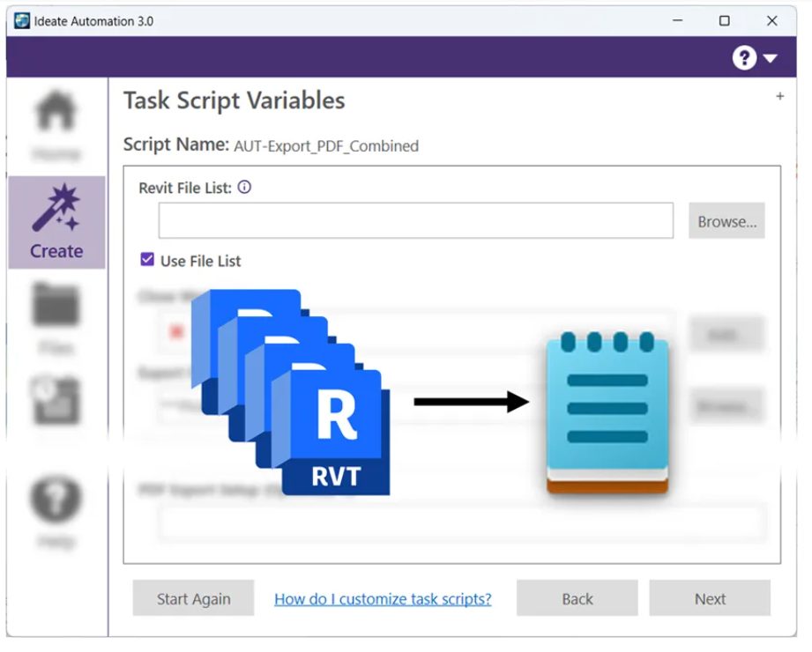Uncheck the Use File List checkbox
The width and height of the screenshot is (812, 652).
[x=147, y=259]
